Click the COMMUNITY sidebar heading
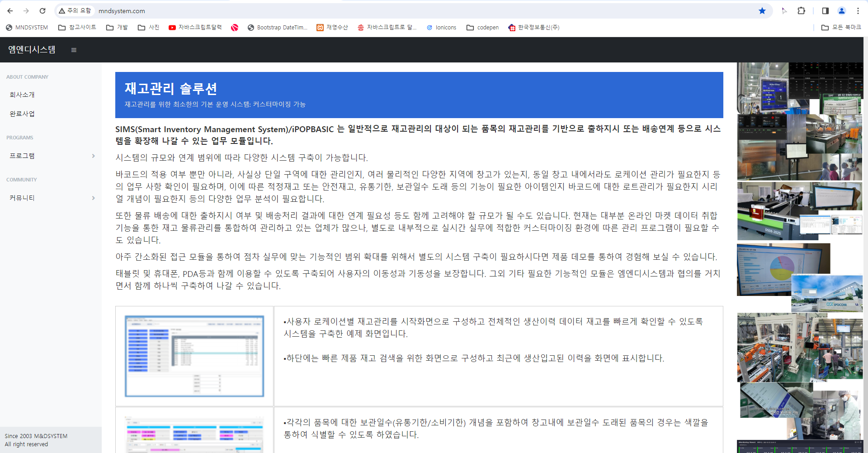The width and height of the screenshot is (868, 453). (x=22, y=180)
